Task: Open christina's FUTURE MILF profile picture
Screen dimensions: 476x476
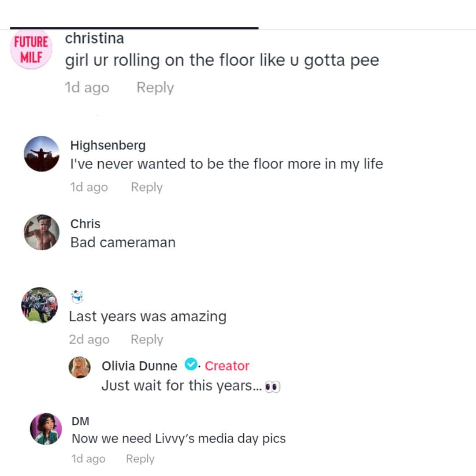Action: tap(31, 49)
